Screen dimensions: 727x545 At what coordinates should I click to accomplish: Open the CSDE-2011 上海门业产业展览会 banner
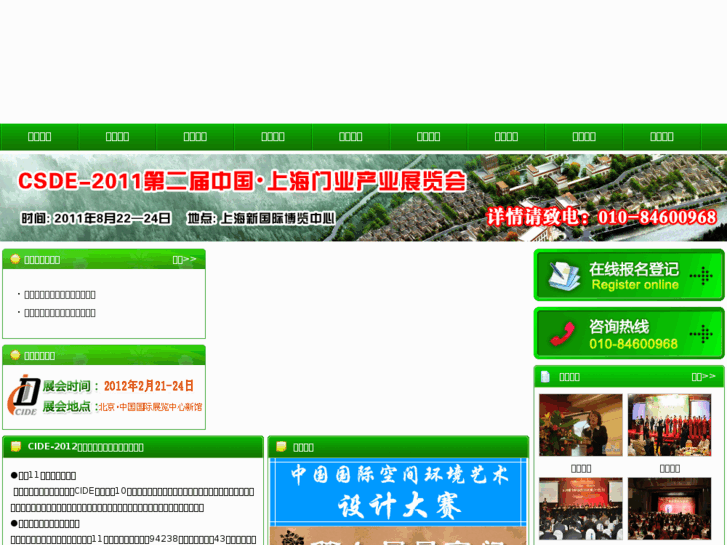pos(364,197)
